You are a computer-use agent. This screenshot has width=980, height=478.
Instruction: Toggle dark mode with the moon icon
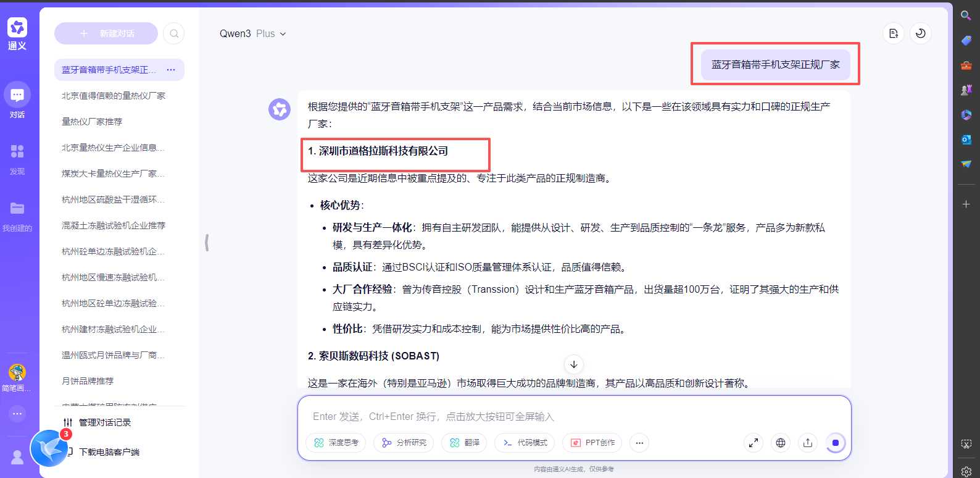click(x=921, y=33)
